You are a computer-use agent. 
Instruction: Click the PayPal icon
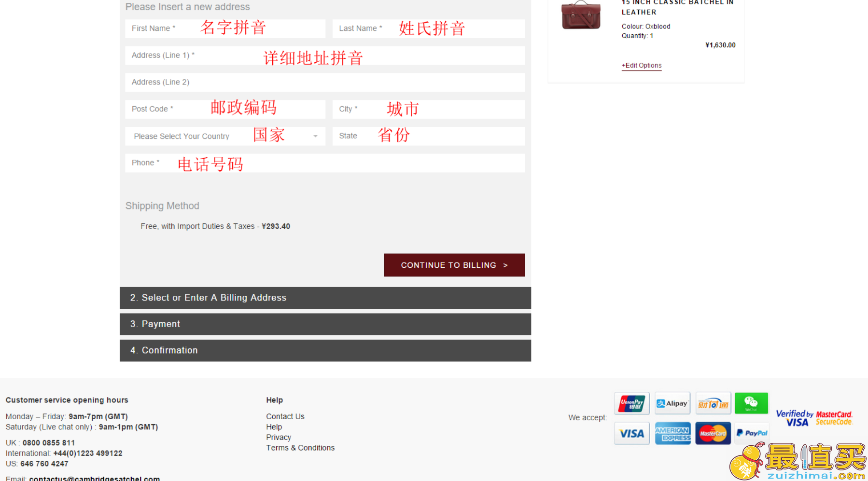coord(752,433)
